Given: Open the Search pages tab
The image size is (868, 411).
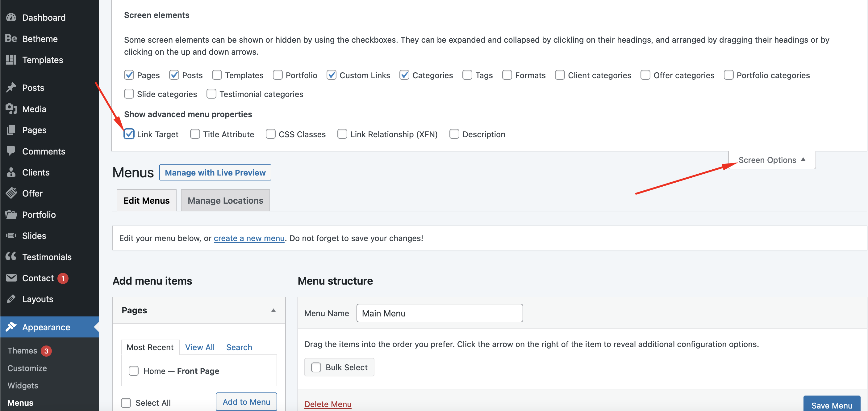Looking at the screenshot, I should [x=239, y=347].
